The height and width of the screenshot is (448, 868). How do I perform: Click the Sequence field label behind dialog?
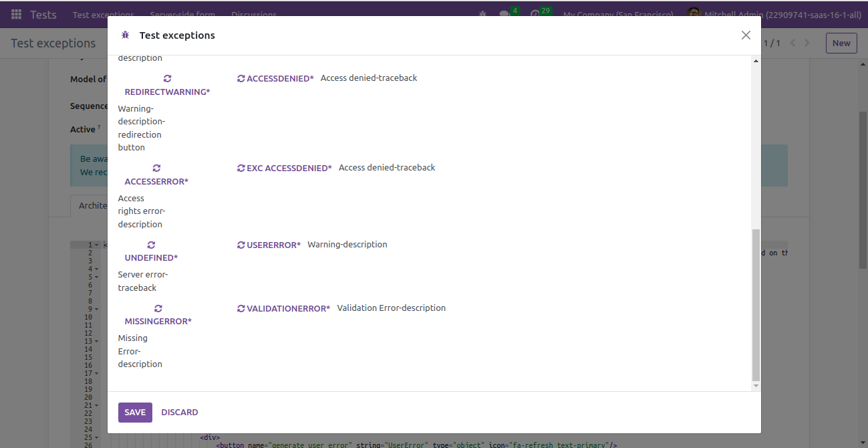pos(89,106)
